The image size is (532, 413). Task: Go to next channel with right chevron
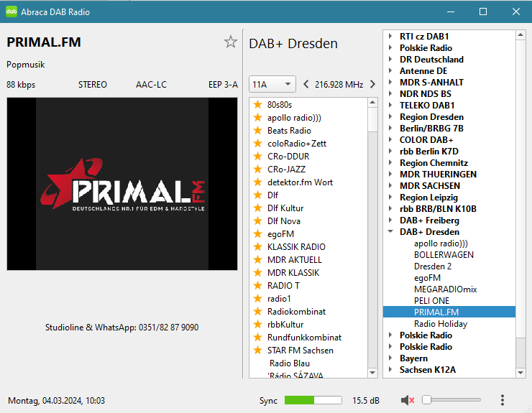coord(372,85)
